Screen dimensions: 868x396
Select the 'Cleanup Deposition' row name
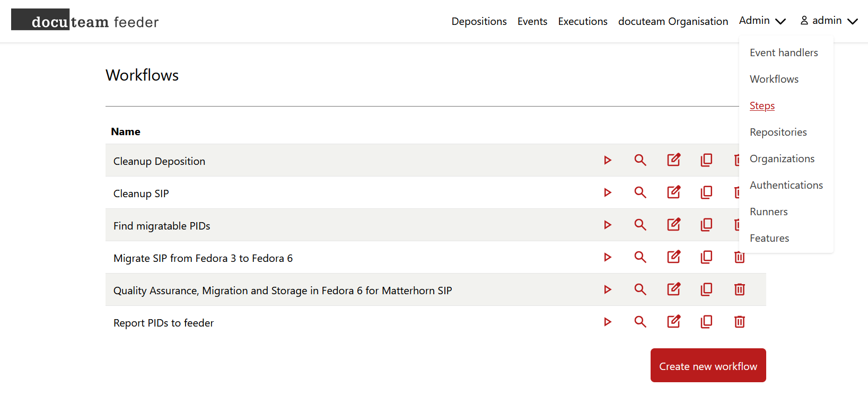click(x=159, y=161)
